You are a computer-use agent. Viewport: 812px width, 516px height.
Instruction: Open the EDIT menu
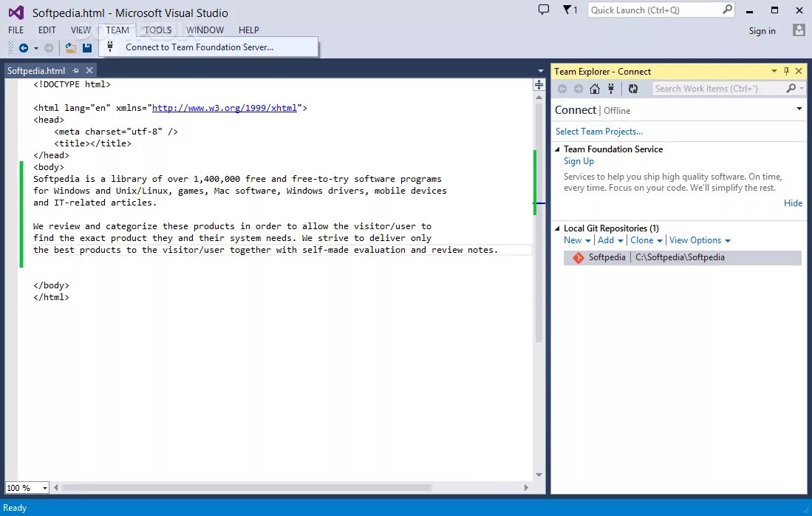click(47, 30)
